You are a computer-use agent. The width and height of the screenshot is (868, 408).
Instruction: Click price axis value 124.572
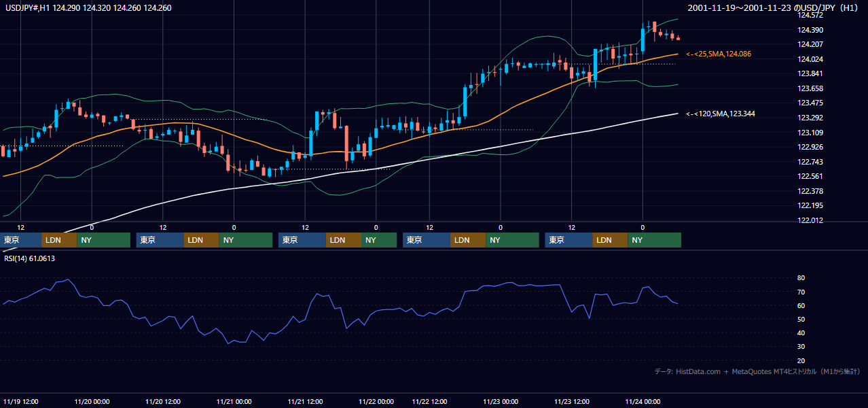812,15
